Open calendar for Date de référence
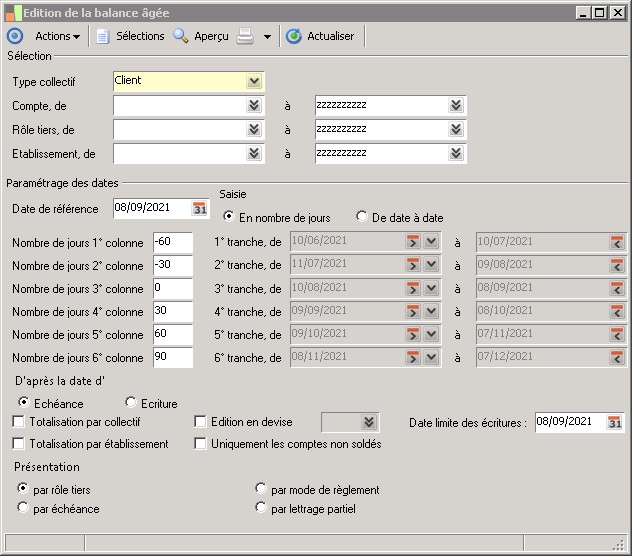This screenshot has height=556, width=632. [199, 208]
